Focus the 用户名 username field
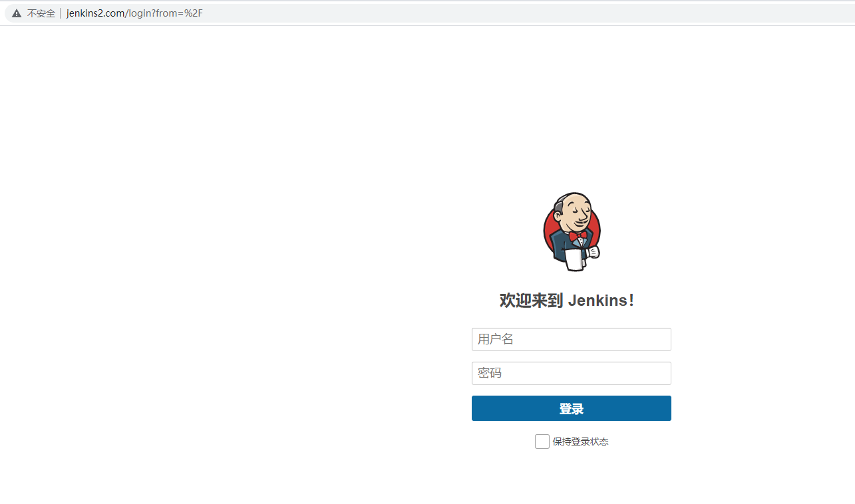 pyautogui.click(x=572, y=339)
